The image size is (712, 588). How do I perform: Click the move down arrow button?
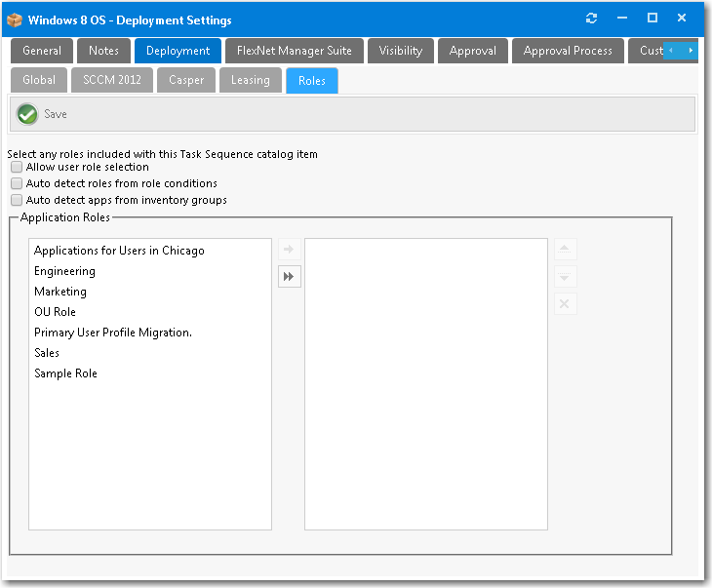(x=566, y=277)
